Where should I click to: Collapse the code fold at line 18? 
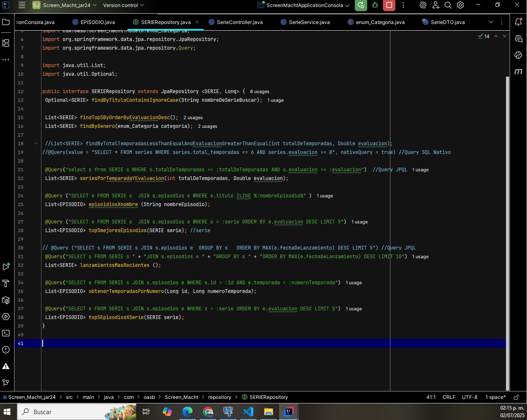pos(36,144)
